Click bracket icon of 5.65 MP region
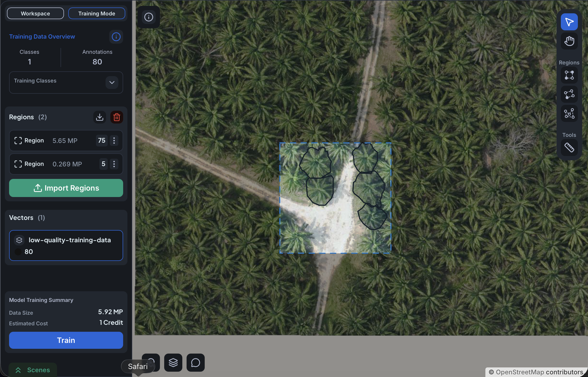This screenshot has width=588, height=377. tap(18, 141)
